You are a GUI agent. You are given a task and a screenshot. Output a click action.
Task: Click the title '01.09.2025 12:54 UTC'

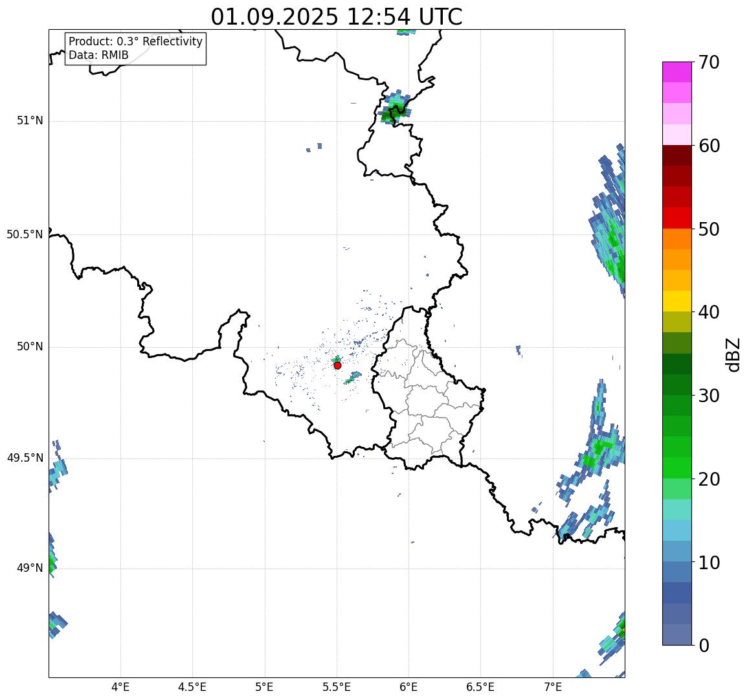coord(337,17)
